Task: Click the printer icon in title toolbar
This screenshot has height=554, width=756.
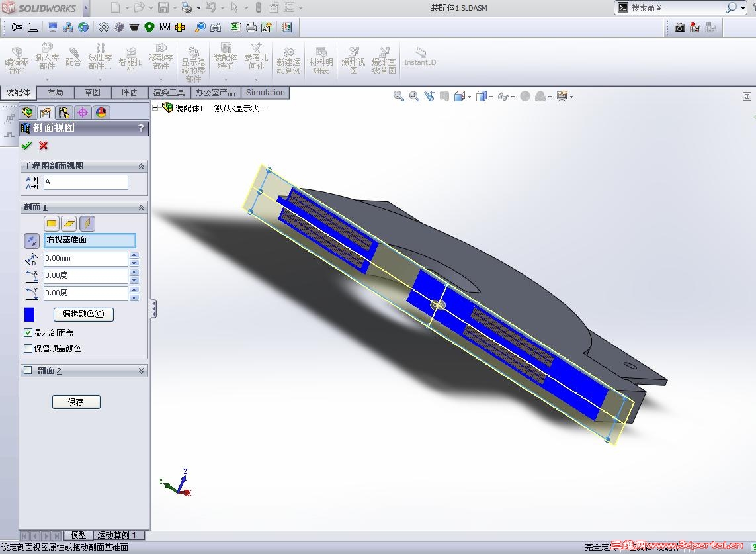Action: (x=187, y=8)
